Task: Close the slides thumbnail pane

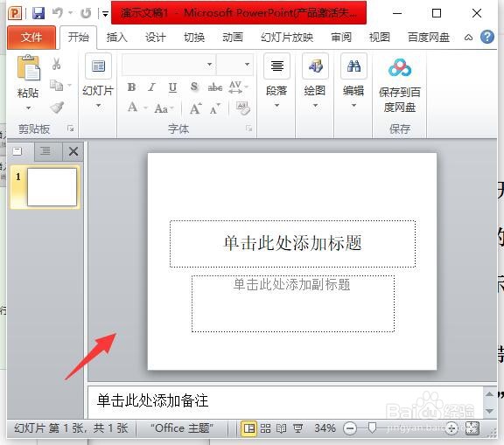Action: 73,151
